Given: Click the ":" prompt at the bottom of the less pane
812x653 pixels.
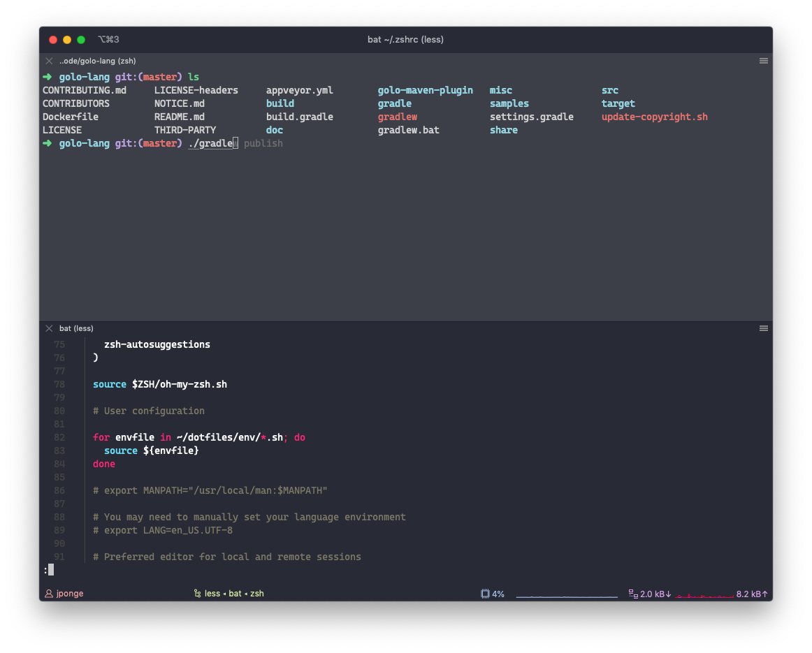Looking at the screenshot, I should click(x=45, y=569).
